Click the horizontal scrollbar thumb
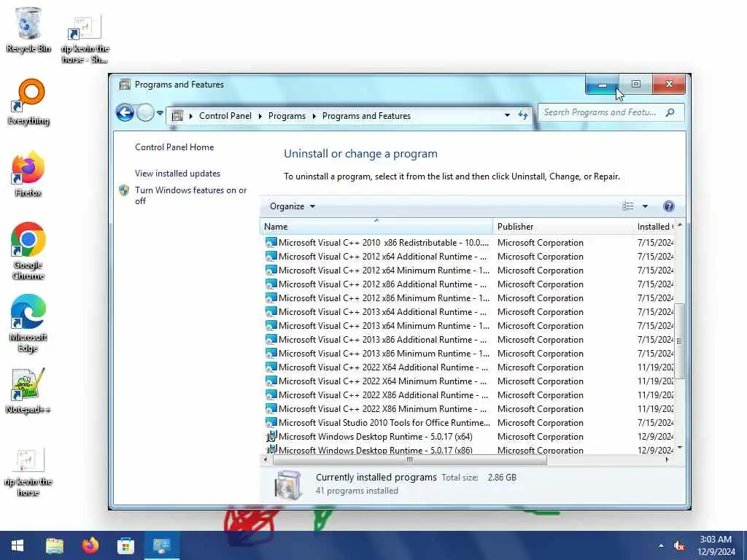The image size is (747, 560). (x=410, y=459)
